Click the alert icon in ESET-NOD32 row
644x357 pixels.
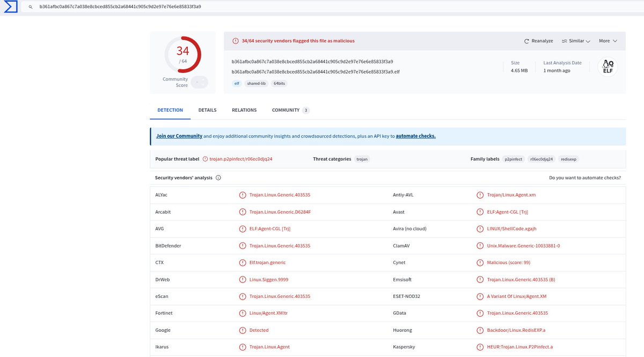(x=480, y=296)
